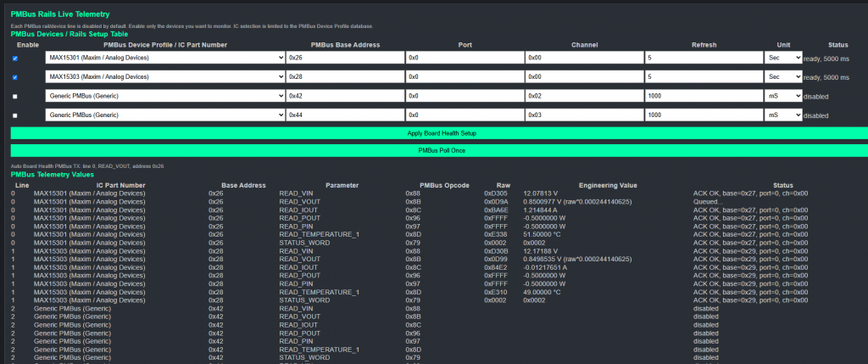This screenshot has width=868, height=364.
Task: Select the 1.214844 A engineering value
Action: [x=542, y=210]
